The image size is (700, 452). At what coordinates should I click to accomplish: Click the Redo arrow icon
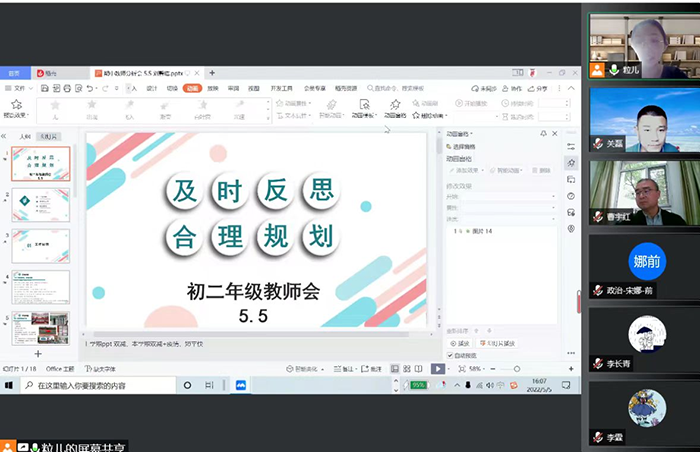105,88
